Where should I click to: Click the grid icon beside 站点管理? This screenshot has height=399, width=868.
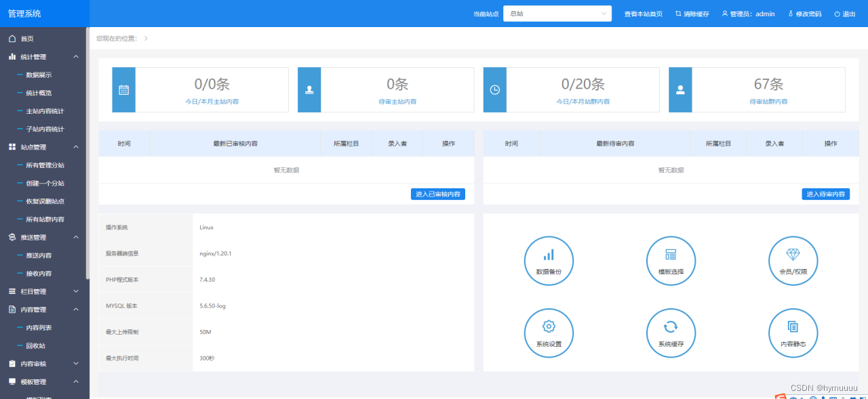(12, 147)
